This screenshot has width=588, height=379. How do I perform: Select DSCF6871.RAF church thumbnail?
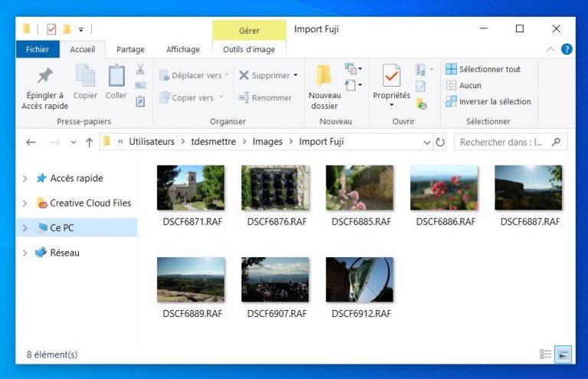coord(191,188)
